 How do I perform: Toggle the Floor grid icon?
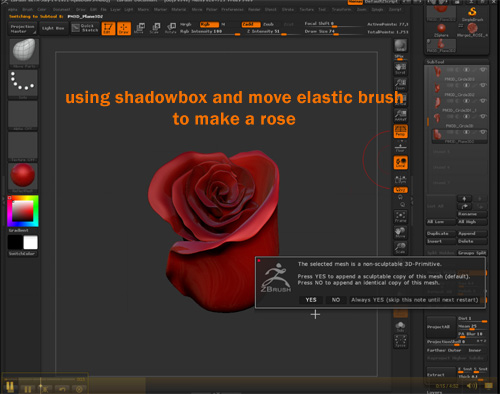(x=400, y=147)
